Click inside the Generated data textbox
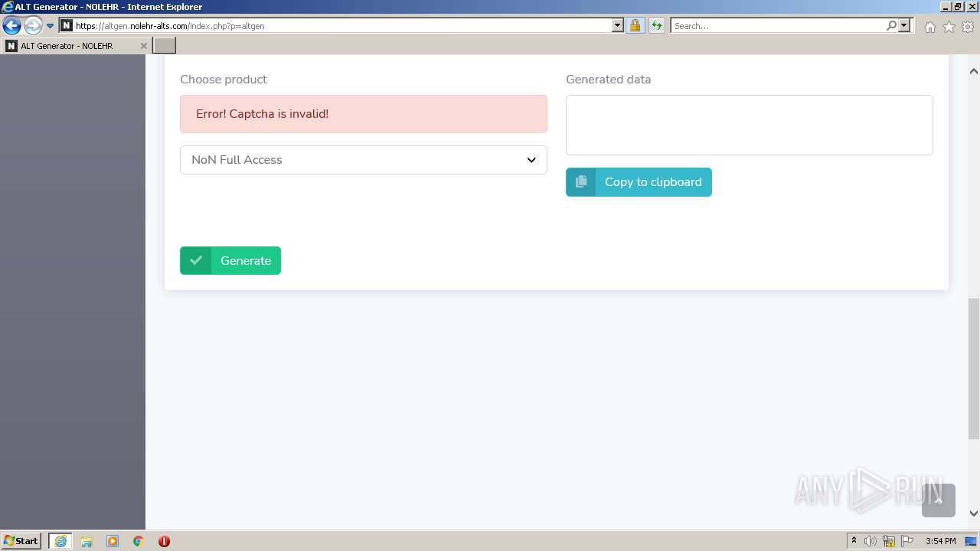 tap(750, 125)
